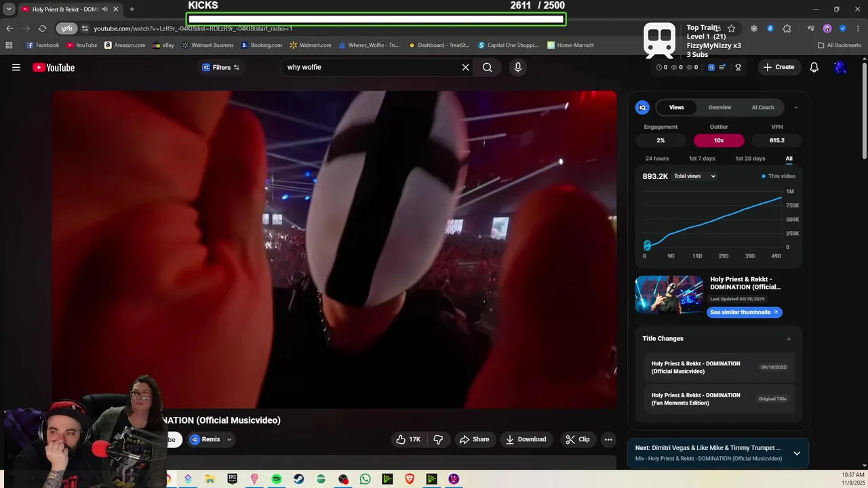The height and width of the screenshot is (488, 868).
Task: Open the YouTube account avatar menu
Action: [x=840, y=67]
